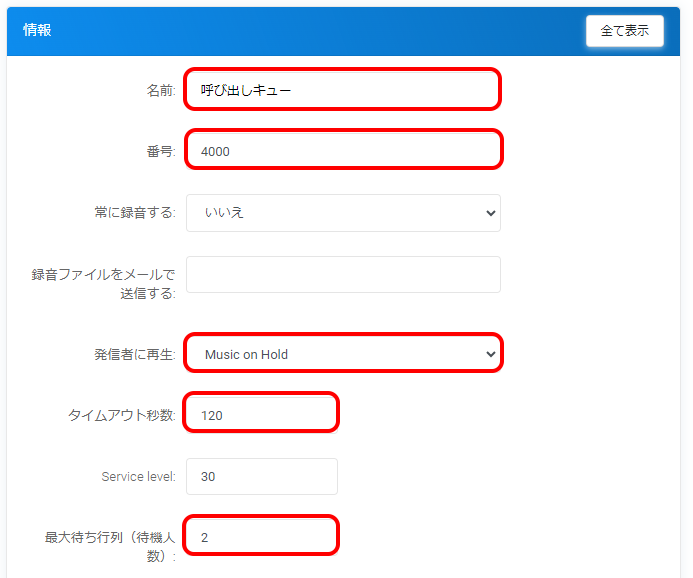Expand the 発信者に再生 Music on Hold dropdown
The image size is (693, 578).
pos(342,354)
